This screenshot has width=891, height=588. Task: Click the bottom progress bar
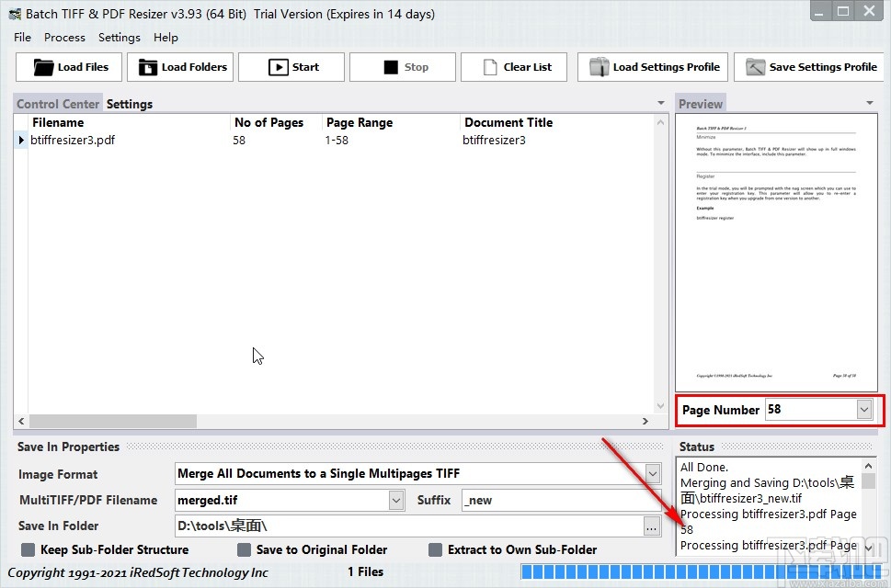coord(708,571)
